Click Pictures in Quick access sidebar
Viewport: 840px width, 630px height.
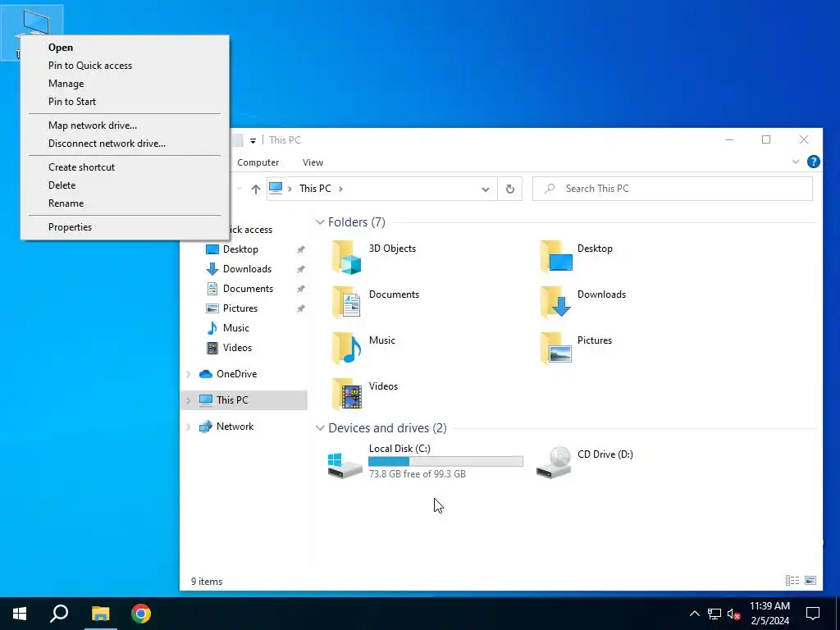pyautogui.click(x=240, y=308)
